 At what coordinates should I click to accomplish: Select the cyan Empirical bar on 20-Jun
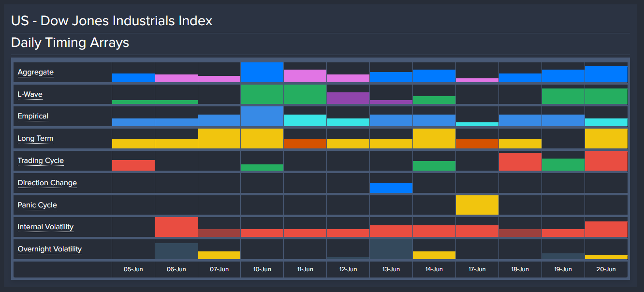pos(606,122)
